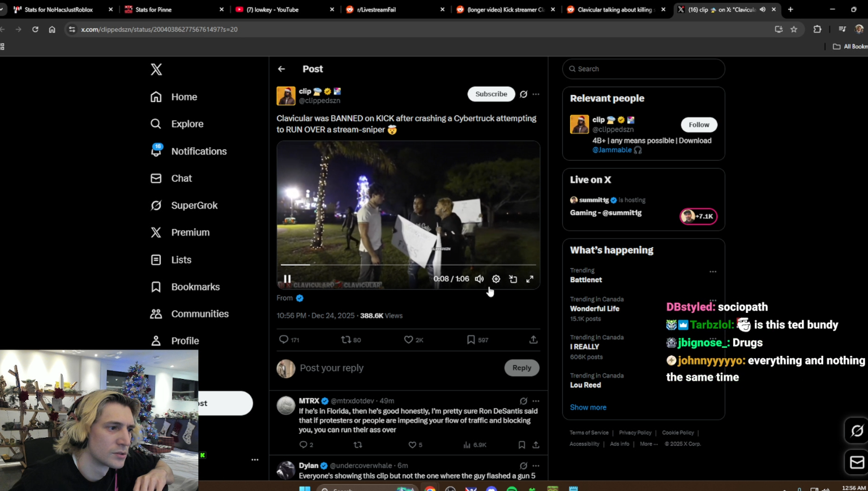Click the Subscribe button
This screenshot has height=491, width=868.
491,94
